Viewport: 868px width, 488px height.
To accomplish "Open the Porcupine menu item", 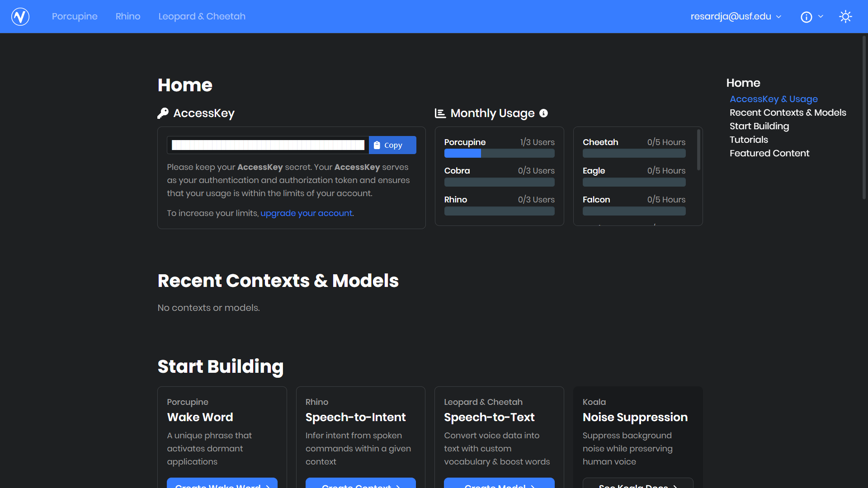I will coord(75,17).
